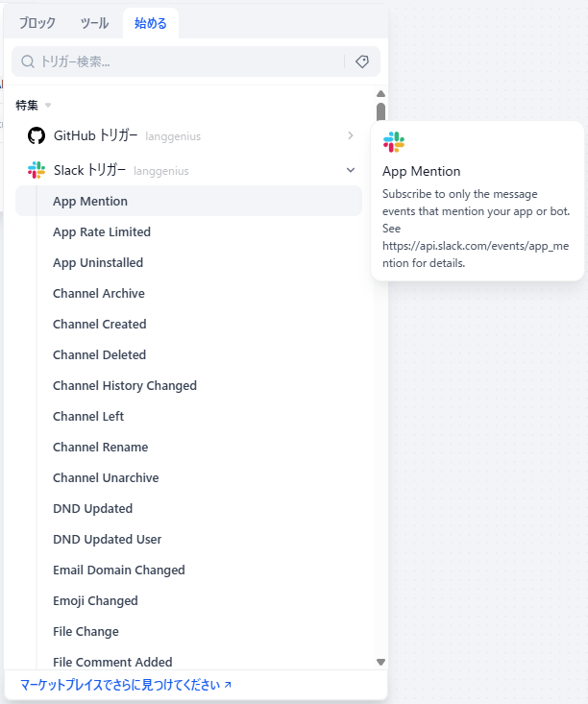The height and width of the screenshot is (704, 588).
Task: Switch to the ブロック tab
Action: (37, 23)
